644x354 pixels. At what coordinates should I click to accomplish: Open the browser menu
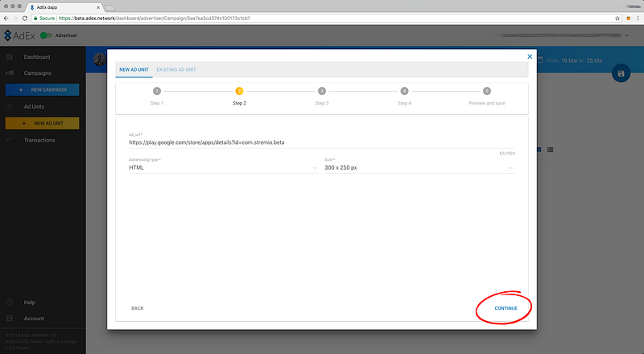(638, 18)
